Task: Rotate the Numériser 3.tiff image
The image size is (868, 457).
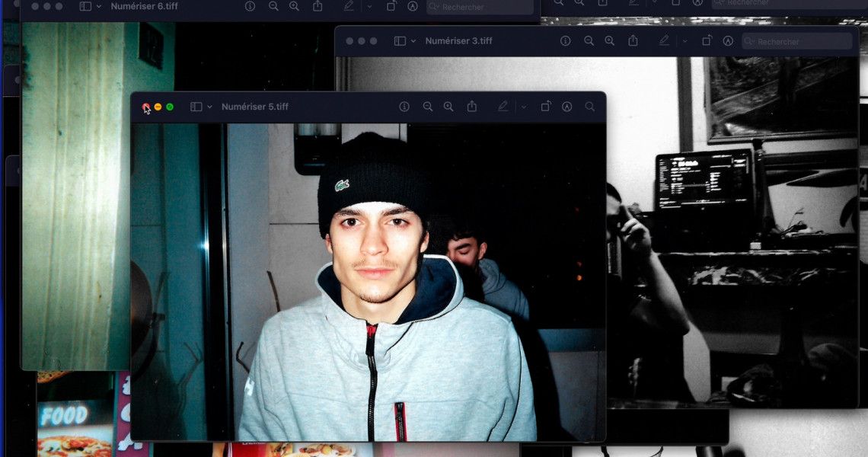Action: pyautogui.click(x=707, y=41)
